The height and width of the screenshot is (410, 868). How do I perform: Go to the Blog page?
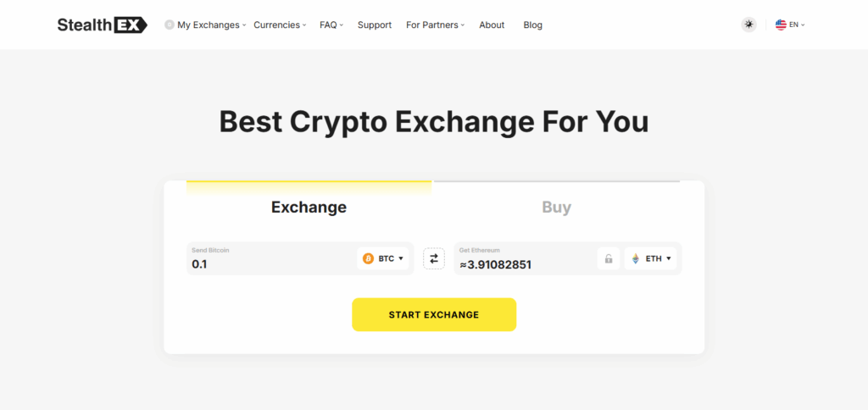(x=533, y=25)
